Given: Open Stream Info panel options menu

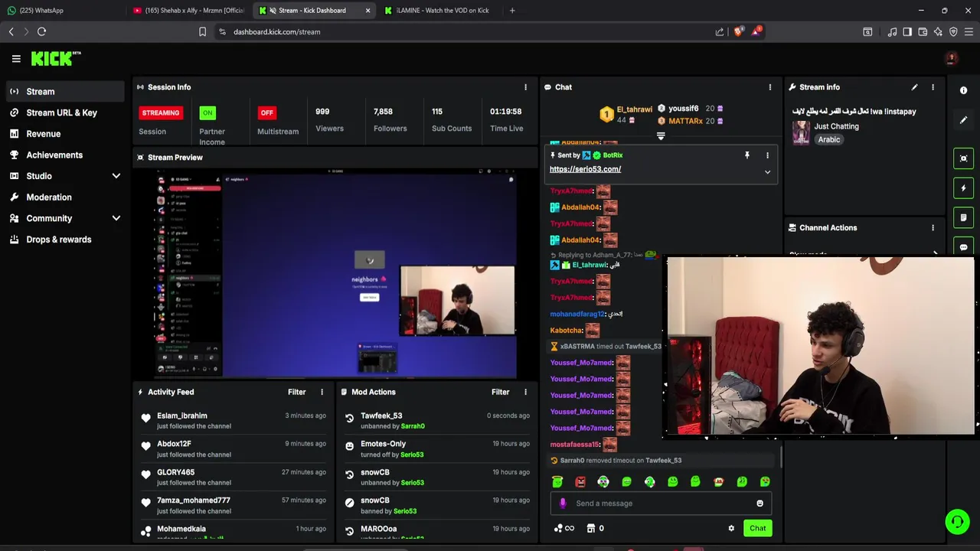Looking at the screenshot, I should click(x=933, y=87).
